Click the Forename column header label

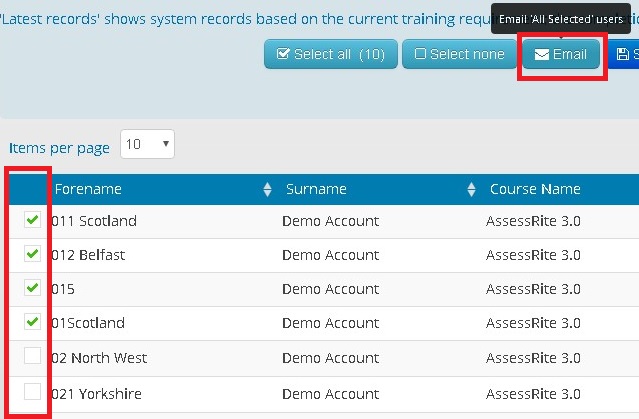coord(88,189)
